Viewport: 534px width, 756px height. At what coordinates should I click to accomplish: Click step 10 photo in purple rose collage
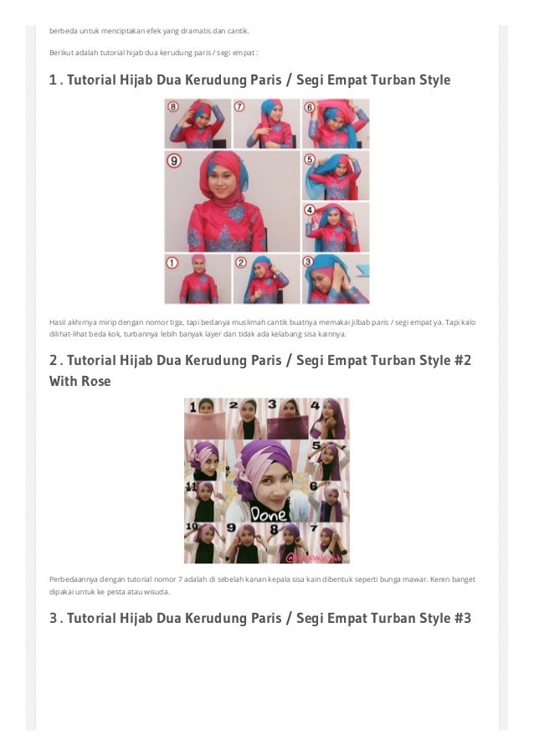[205, 543]
